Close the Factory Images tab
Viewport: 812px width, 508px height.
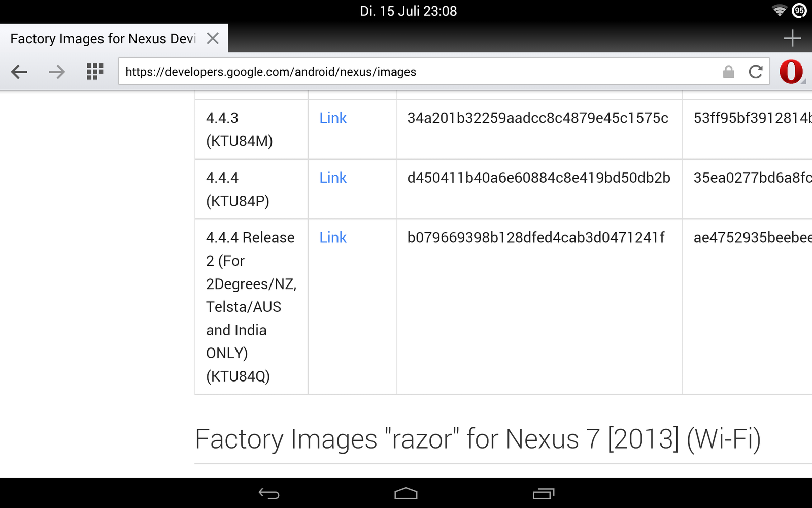213,38
